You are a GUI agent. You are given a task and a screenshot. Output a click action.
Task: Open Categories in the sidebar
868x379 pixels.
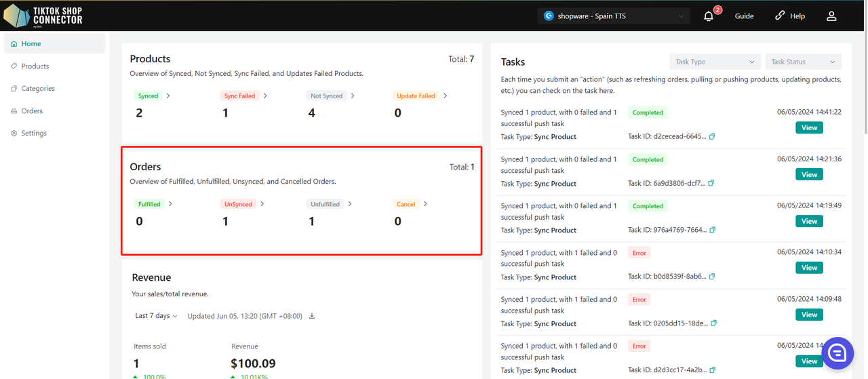tap(38, 88)
